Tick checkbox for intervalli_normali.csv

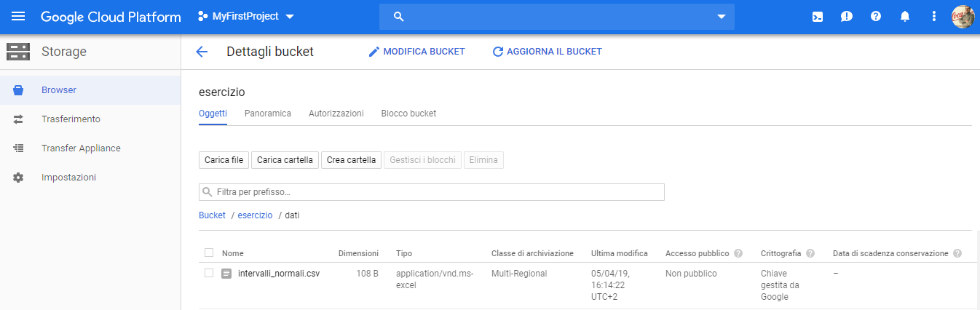pyautogui.click(x=209, y=274)
